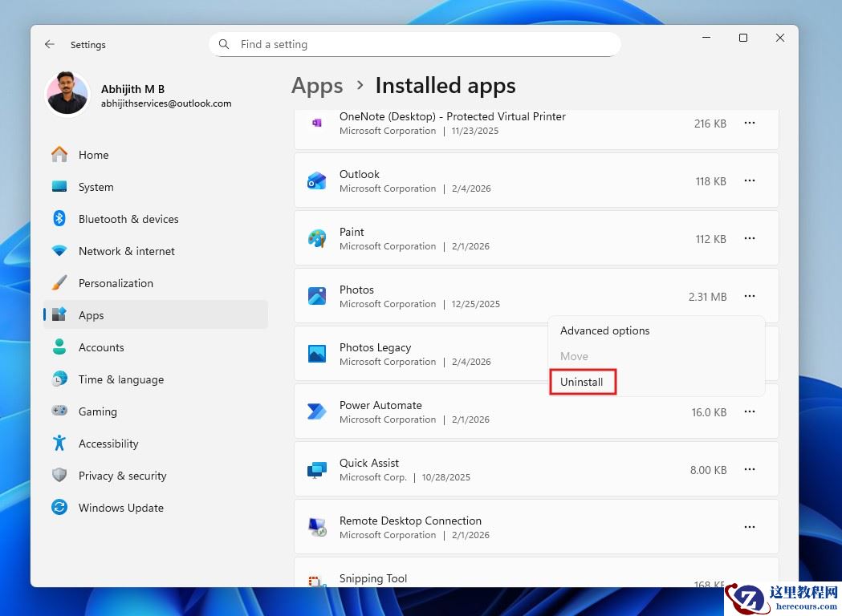
Task: Open more options for Remote Desktop Connection
Action: (x=750, y=527)
